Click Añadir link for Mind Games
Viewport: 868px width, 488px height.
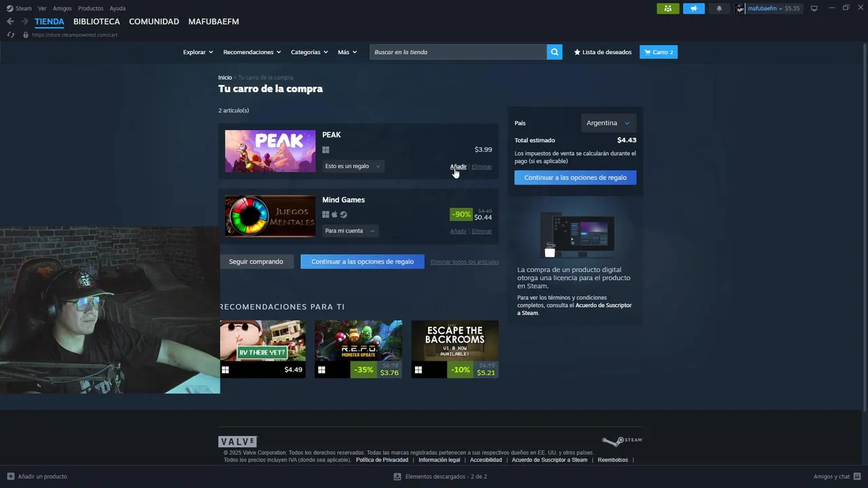click(458, 231)
